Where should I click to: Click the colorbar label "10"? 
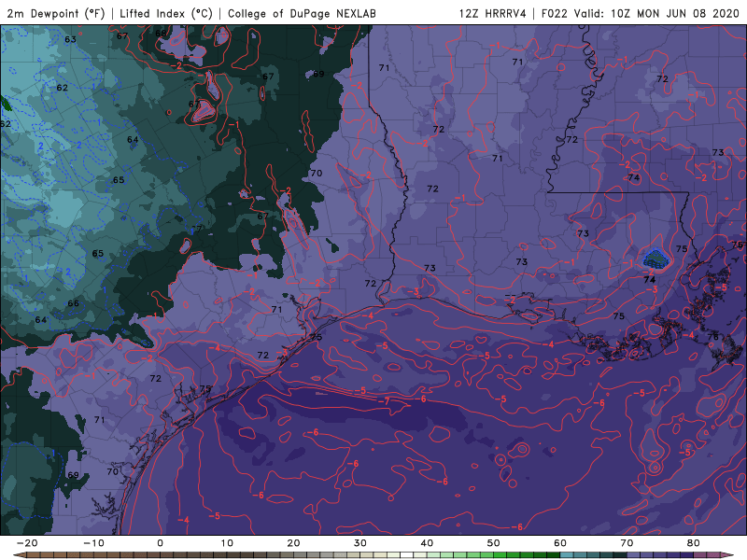click(227, 543)
